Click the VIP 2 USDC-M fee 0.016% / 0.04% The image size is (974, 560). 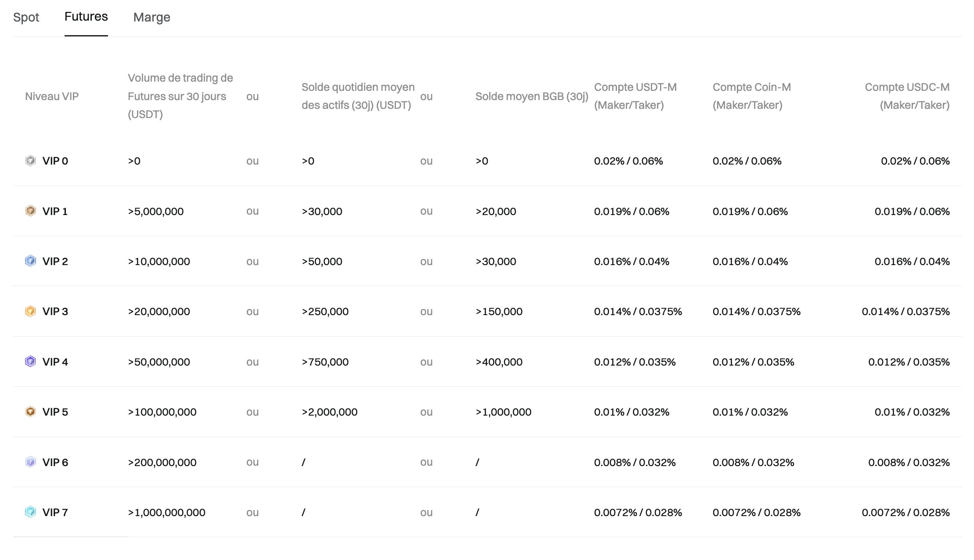point(912,262)
